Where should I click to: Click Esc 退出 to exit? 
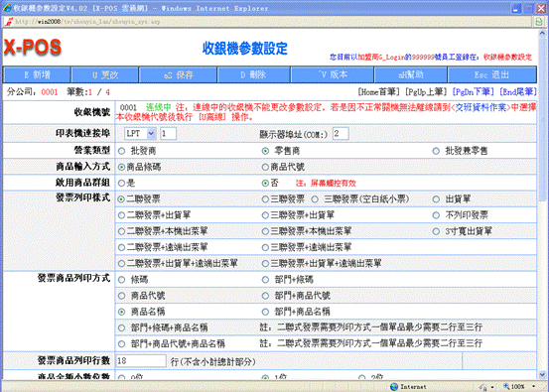492,74
